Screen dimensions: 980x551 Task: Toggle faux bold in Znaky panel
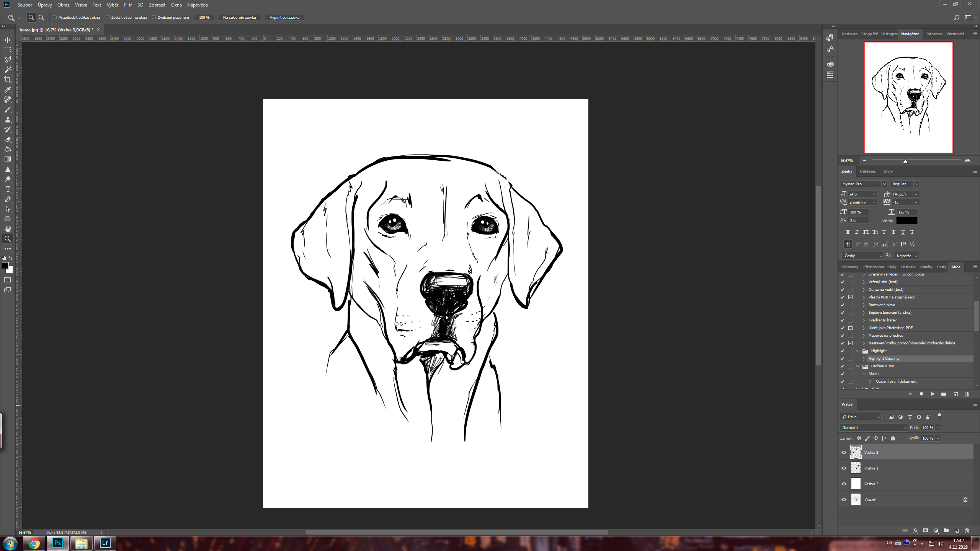(x=848, y=232)
